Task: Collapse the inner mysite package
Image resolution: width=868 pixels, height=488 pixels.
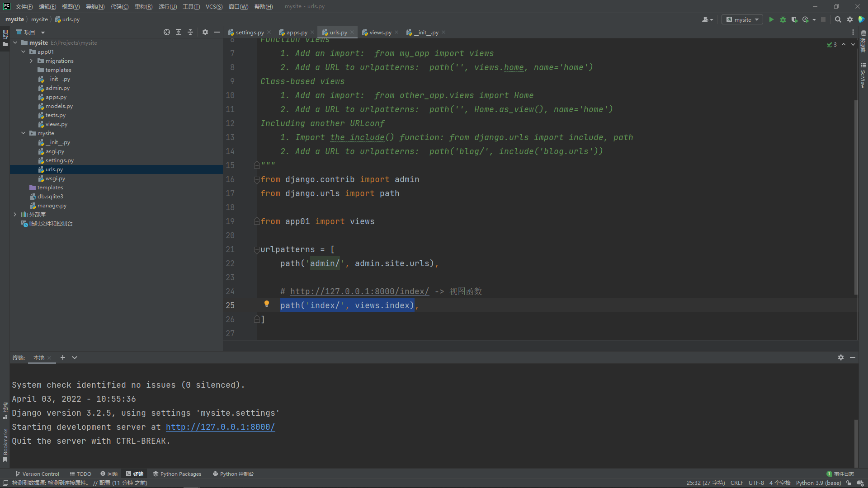Action: click(x=24, y=133)
